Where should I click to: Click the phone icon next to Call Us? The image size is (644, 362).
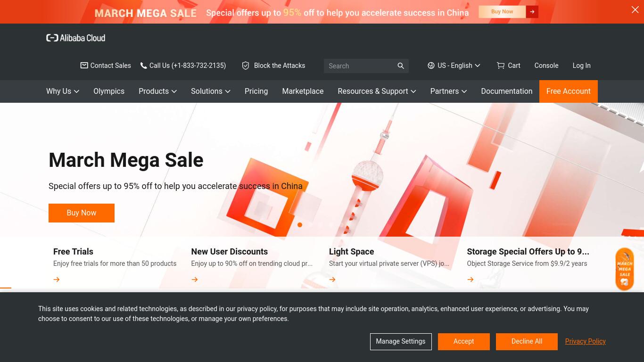(143, 66)
